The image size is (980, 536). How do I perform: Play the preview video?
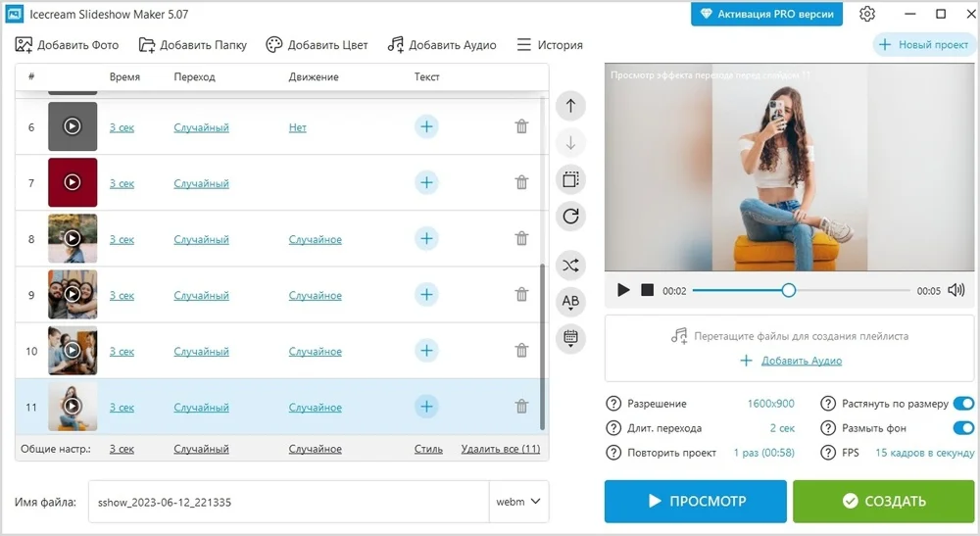click(x=623, y=290)
